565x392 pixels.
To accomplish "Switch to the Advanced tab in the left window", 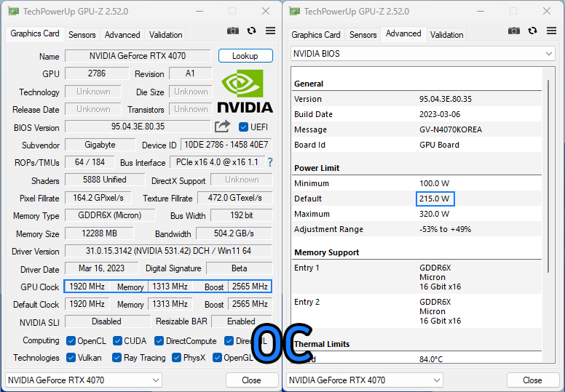I will coord(122,35).
